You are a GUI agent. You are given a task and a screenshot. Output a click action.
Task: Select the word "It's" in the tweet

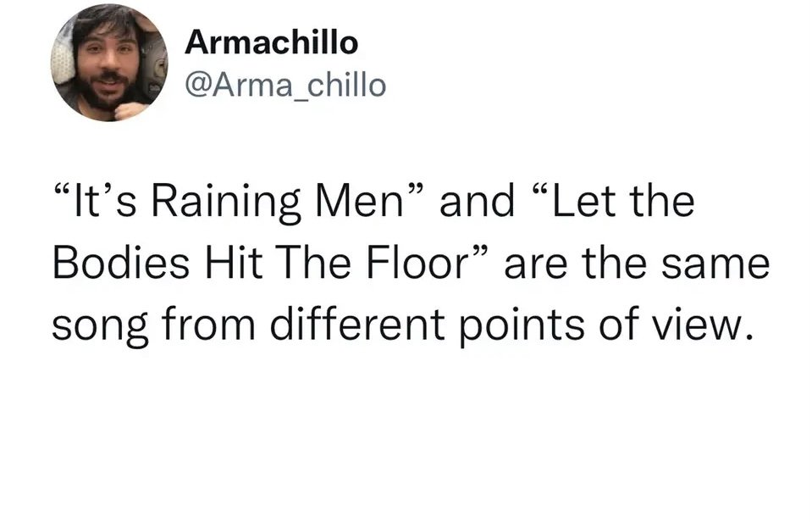pos(107,201)
